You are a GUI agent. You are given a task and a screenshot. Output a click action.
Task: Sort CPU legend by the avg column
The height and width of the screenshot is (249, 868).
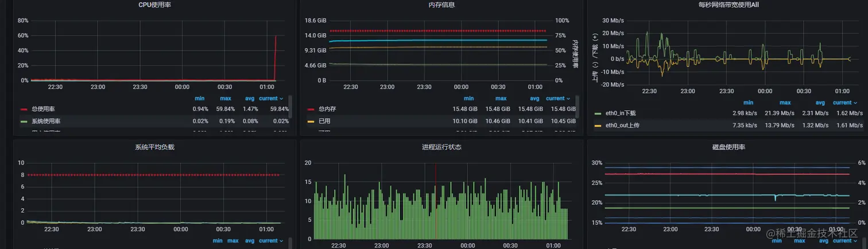coord(249,98)
